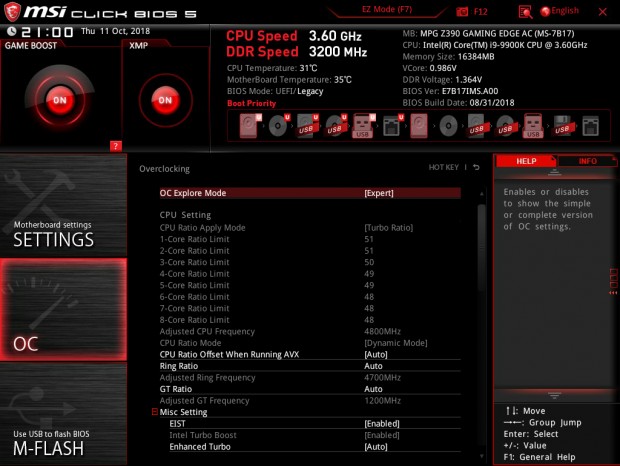Click the HOT KEY button

(444, 167)
